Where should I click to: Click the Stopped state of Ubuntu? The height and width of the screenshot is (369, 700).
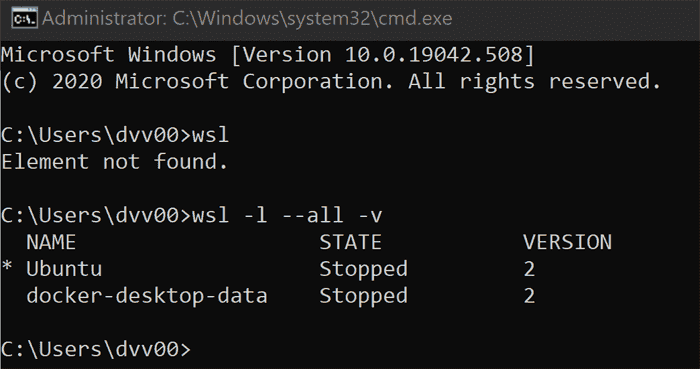[363, 269]
